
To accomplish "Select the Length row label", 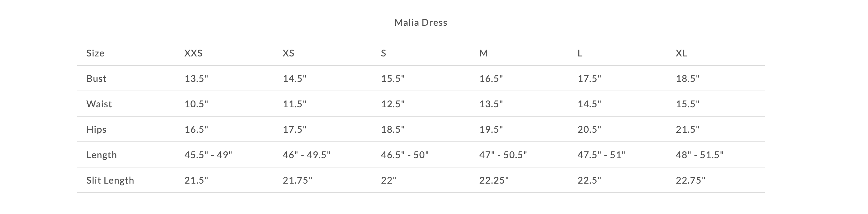I will tap(101, 155).
